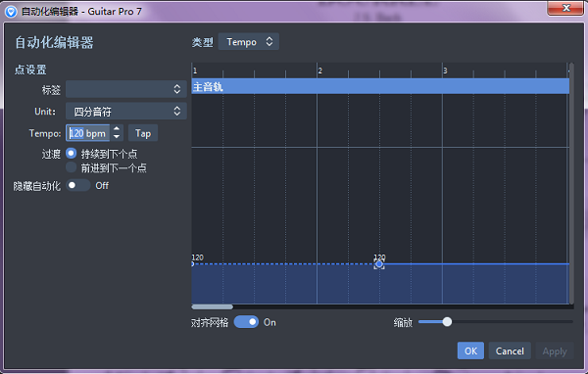The width and height of the screenshot is (588, 374).
Task: Open the Unit 四分音符 dropdown
Action: (126, 112)
